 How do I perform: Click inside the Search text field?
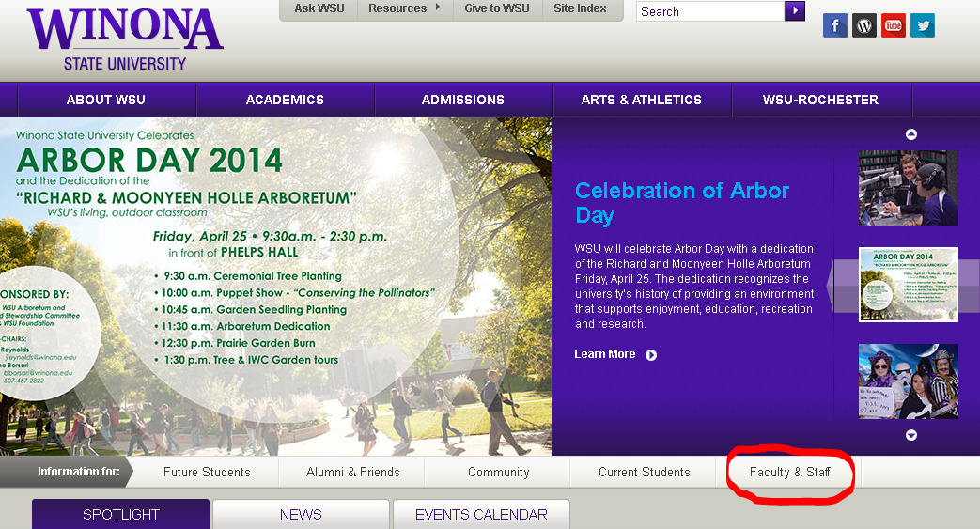(709, 11)
